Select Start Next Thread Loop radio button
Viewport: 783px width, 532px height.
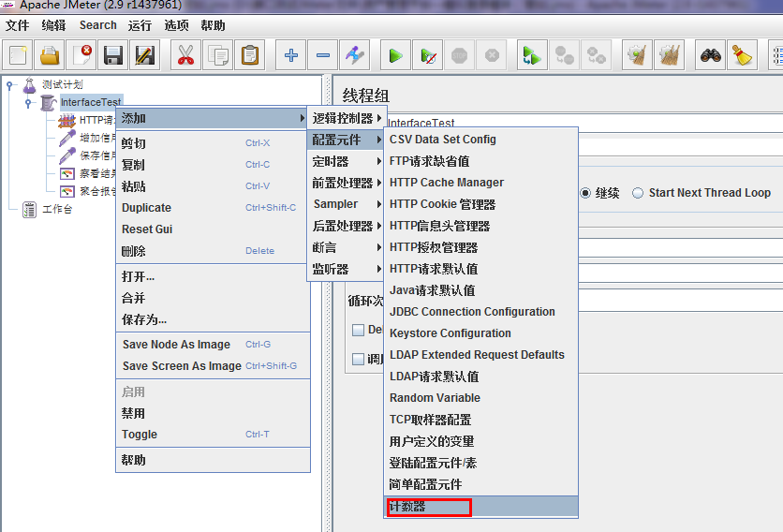(x=638, y=193)
